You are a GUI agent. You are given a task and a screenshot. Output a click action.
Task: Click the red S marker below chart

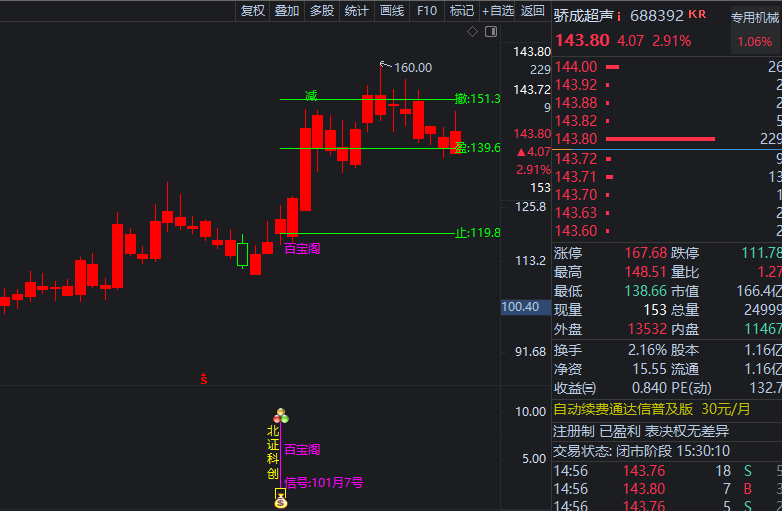coord(204,379)
